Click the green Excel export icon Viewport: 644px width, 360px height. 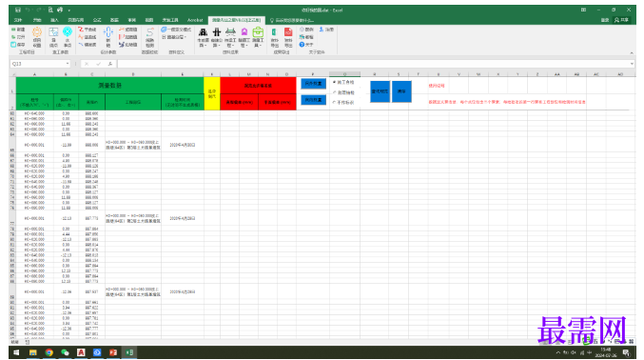click(x=274, y=32)
